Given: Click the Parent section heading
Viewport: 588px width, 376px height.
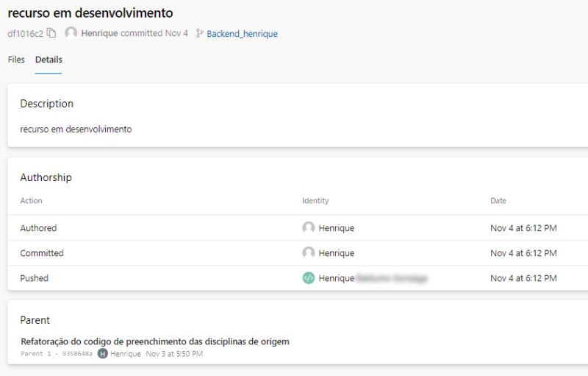Looking at the screenshot, I should click(x=35, y=320).
